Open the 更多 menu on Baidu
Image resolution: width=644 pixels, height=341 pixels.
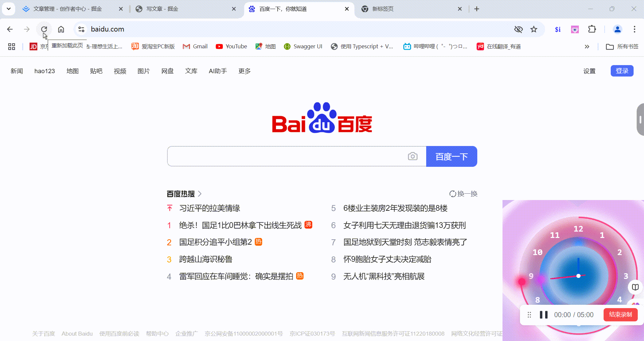click(x=244, y=71)
